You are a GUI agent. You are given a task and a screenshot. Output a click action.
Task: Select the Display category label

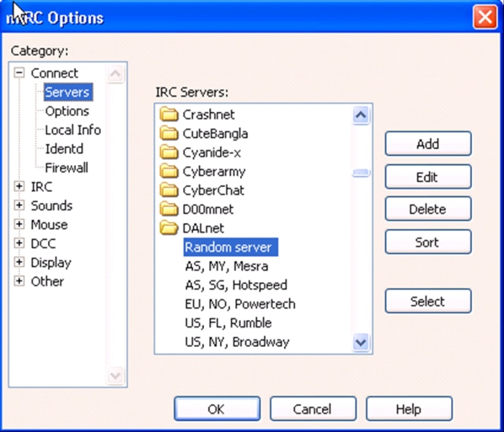click(x=51, y=263)
